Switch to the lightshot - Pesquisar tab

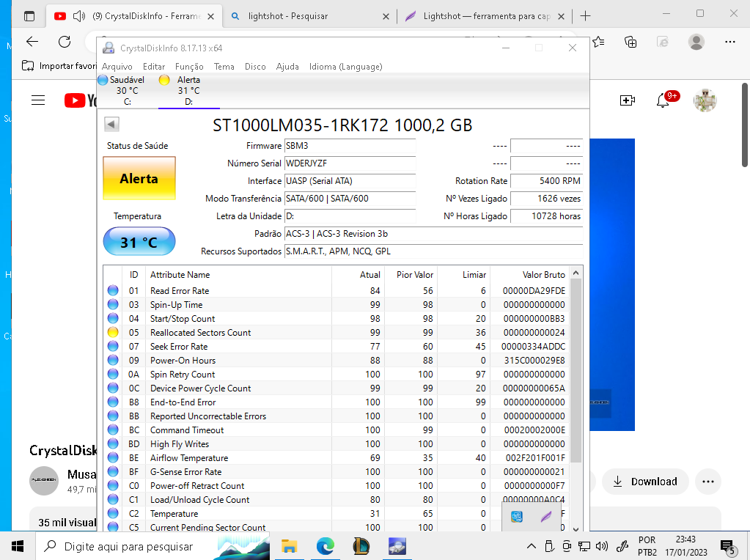pyautogui.click(x=309, y=16)
